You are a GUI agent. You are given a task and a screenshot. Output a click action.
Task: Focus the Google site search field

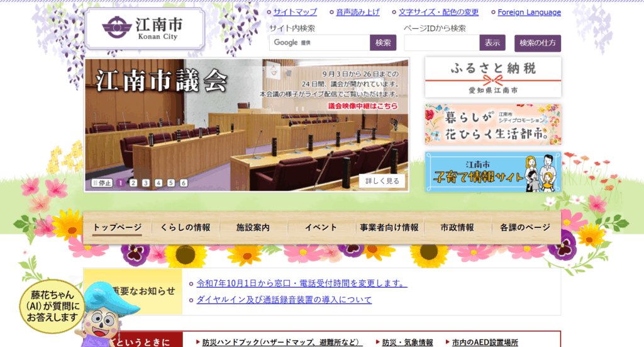(319, 43)
